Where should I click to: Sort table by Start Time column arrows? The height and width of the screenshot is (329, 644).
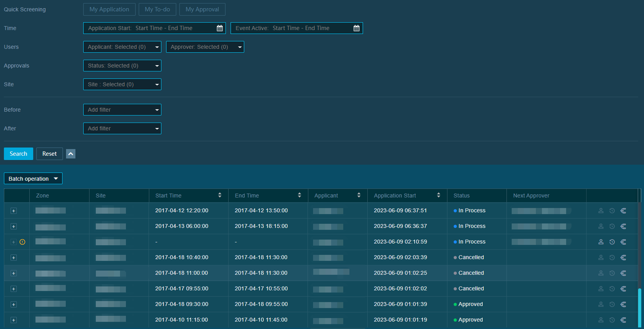pyautogui.click(x=220, y=195)
